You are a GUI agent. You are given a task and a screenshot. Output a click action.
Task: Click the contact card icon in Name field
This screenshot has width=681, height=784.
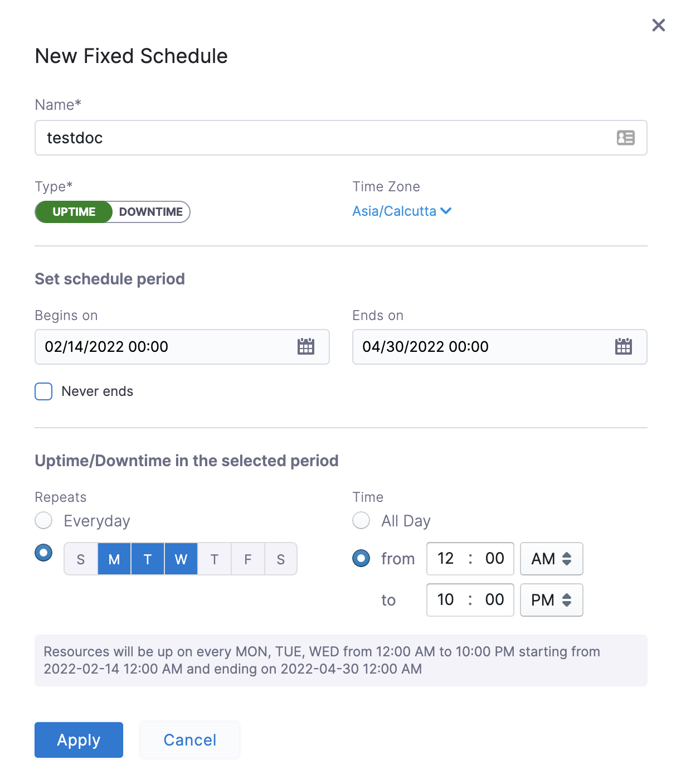tap(625, 138)
